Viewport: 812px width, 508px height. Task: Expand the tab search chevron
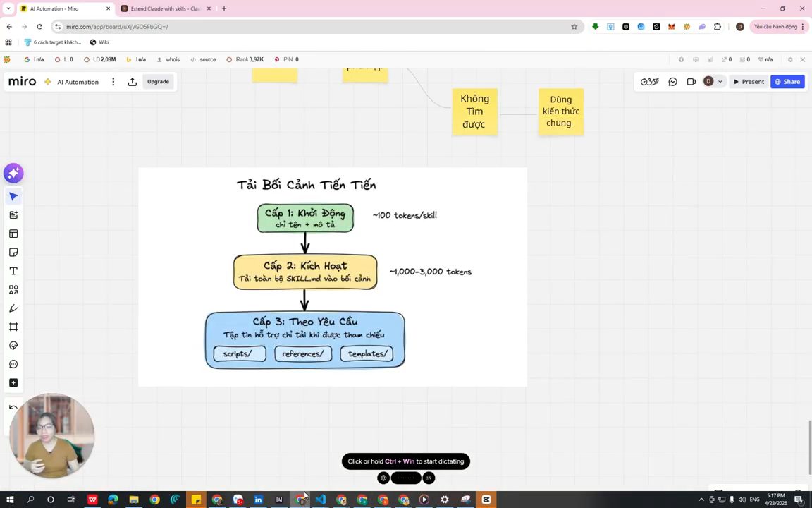tap(8, 8)
